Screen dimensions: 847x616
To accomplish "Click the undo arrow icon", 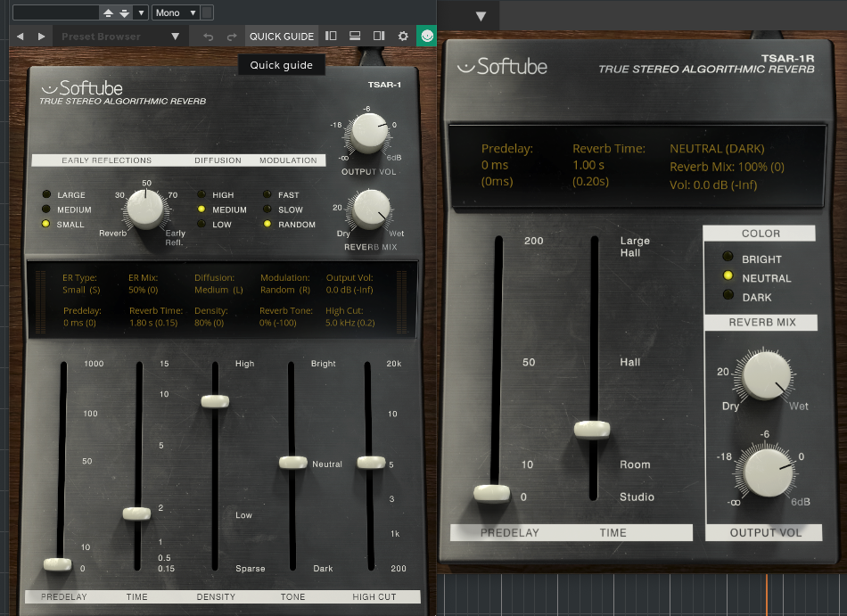I will pos(209,37).
